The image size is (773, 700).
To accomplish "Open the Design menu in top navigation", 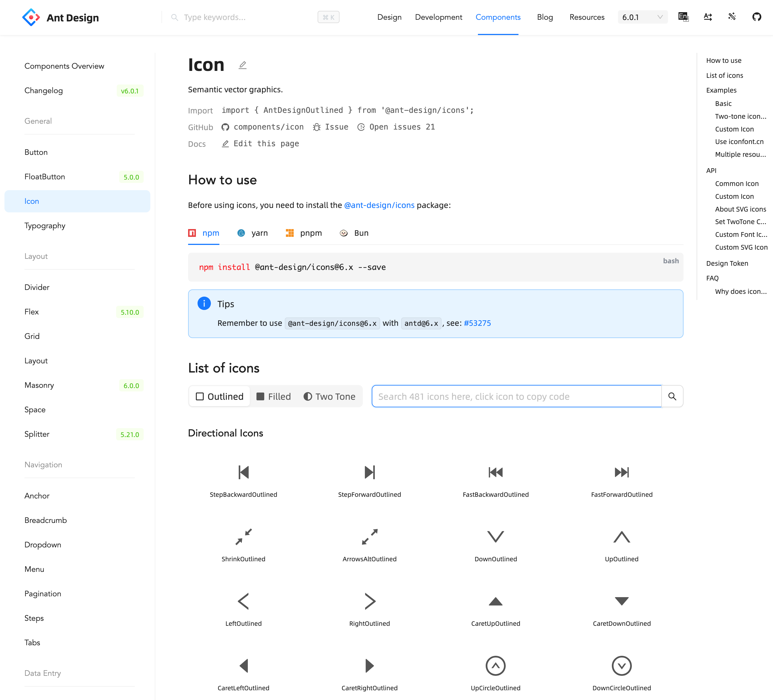I will (x=389, y=17).
